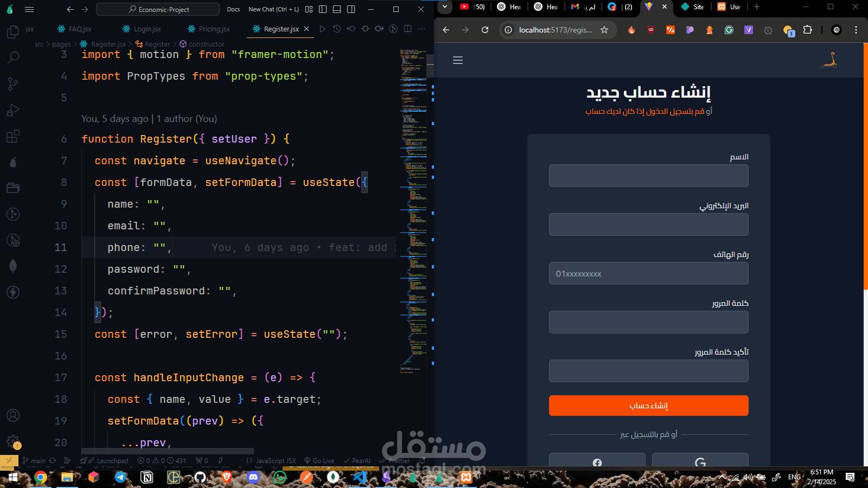The height and width of the screenshot is (488, 868).
Task: Open the Accounts icon in the sidebar bottom
Action: point(13,415)
